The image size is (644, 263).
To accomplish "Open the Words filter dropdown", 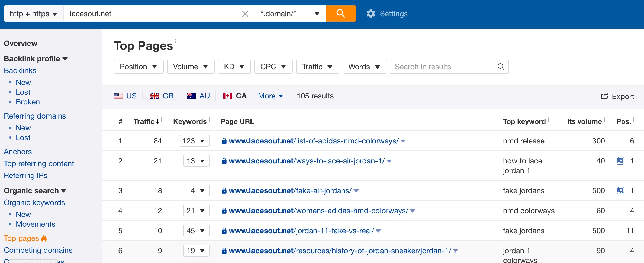I will pos(365,67).
